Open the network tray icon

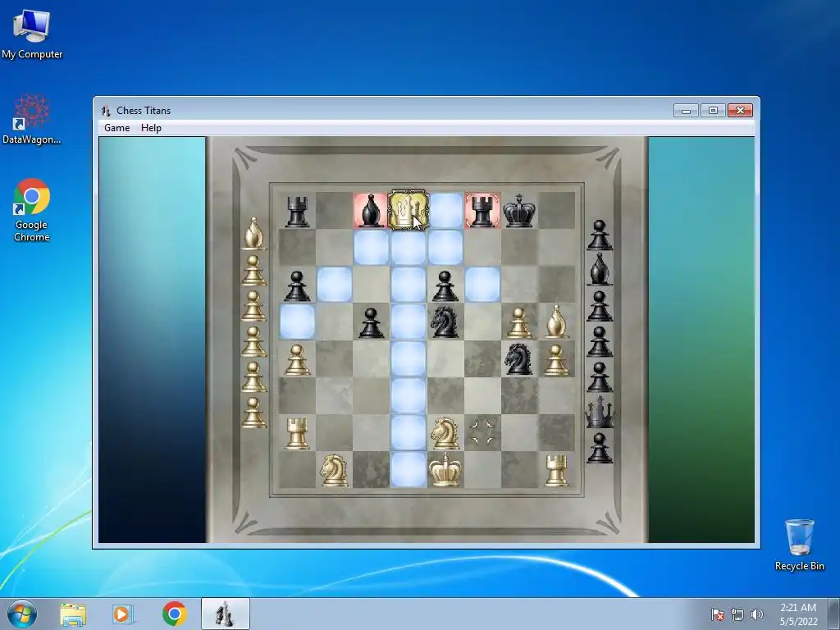(x=737, y=614)
